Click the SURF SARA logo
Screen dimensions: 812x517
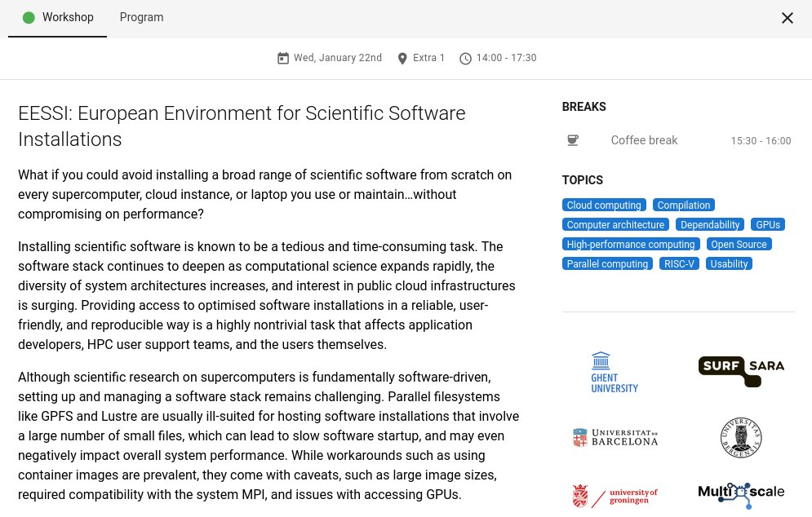[741, 371]
